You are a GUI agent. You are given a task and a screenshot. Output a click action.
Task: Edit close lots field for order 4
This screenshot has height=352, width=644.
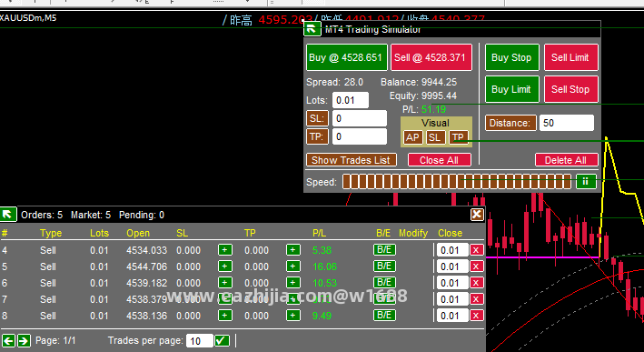(x=452, y=250)
